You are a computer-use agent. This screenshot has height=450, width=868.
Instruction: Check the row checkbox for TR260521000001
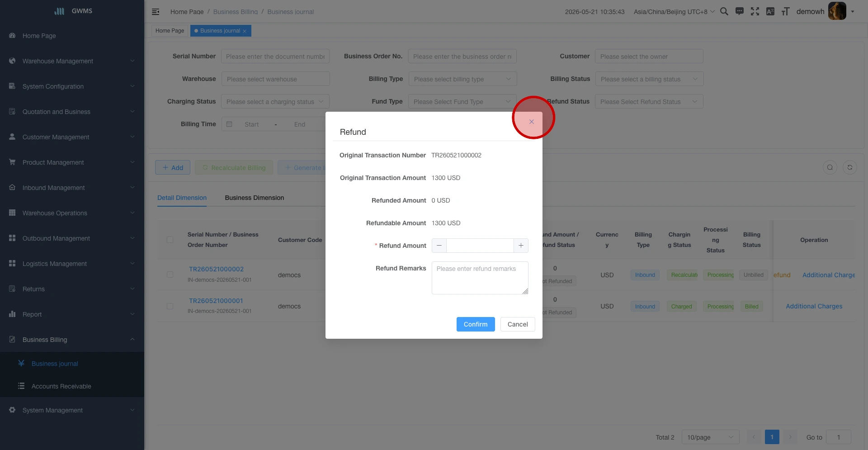click(170, 306)
